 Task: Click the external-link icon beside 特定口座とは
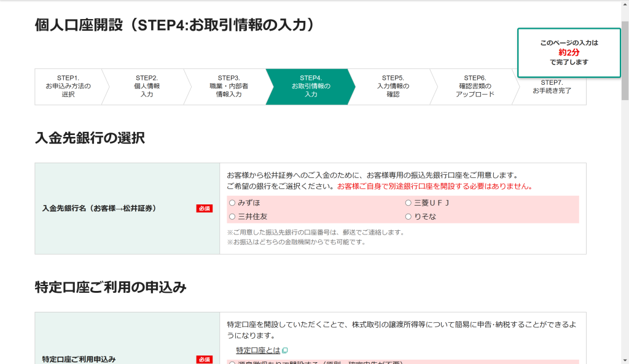[x=285, y=350]
